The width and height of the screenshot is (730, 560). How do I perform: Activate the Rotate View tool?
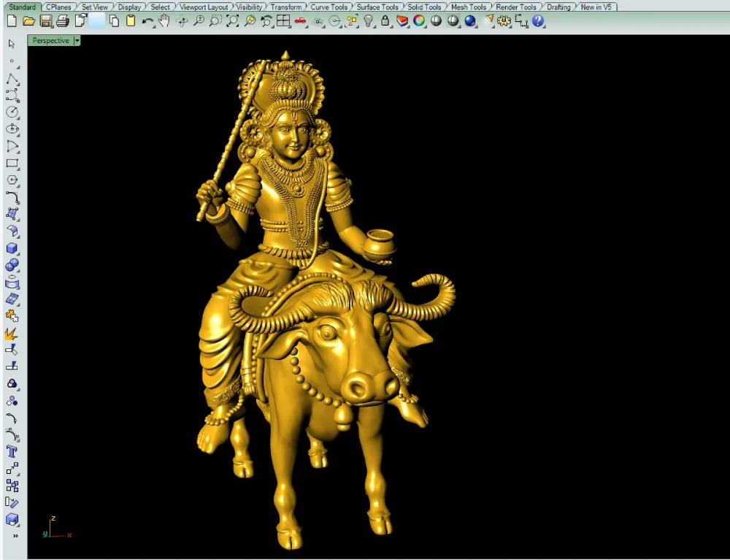pos(182,21)
